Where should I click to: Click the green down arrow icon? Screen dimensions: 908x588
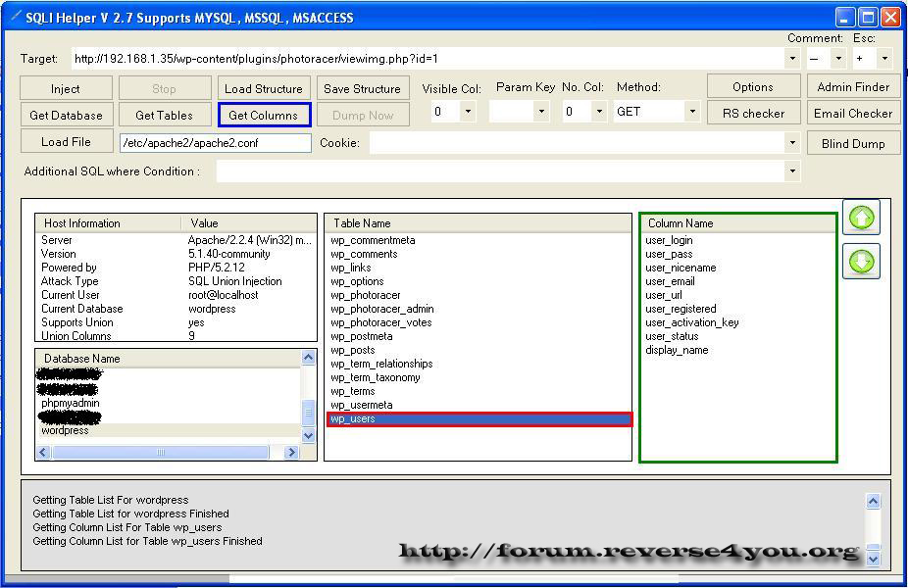(x=861, y=261)
